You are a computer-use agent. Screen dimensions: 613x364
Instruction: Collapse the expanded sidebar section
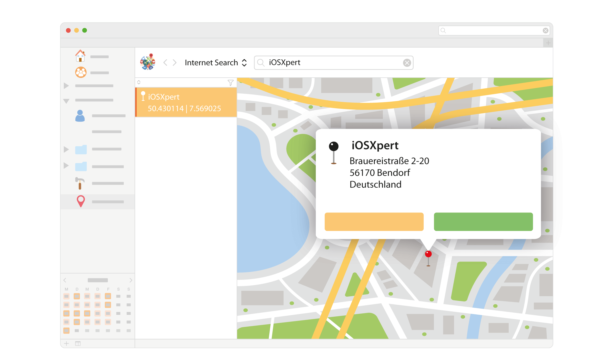click(x=66, y=101)
